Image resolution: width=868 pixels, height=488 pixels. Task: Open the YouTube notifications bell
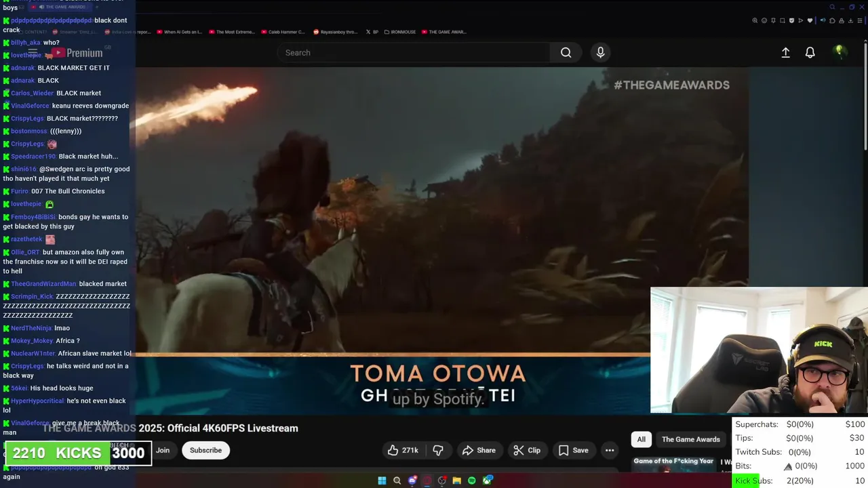(x=810, y=52)
